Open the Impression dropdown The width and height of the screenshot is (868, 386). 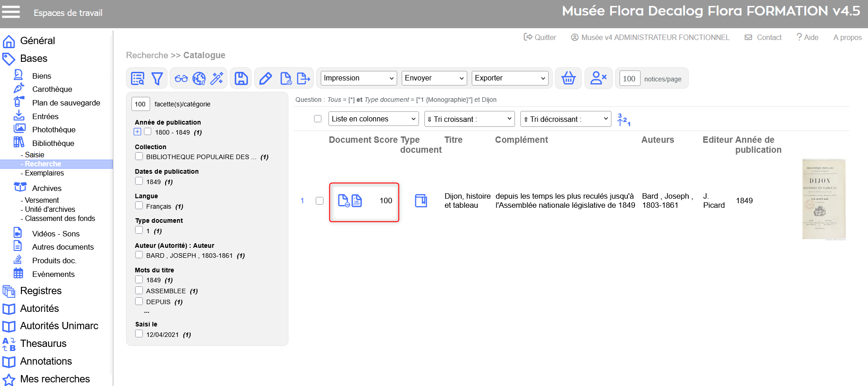click(358, 78)
